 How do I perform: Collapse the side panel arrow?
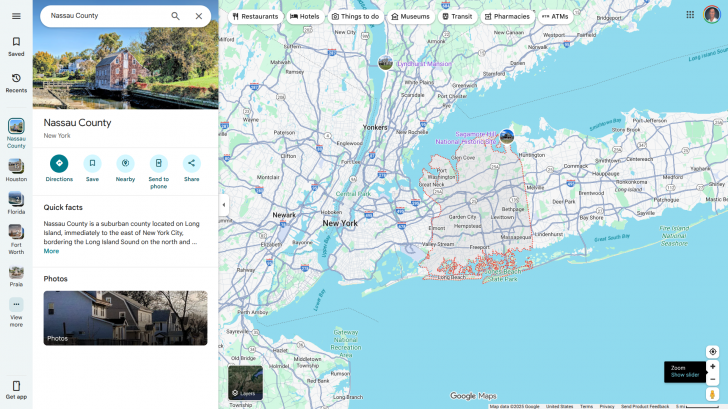pos(223,205)
